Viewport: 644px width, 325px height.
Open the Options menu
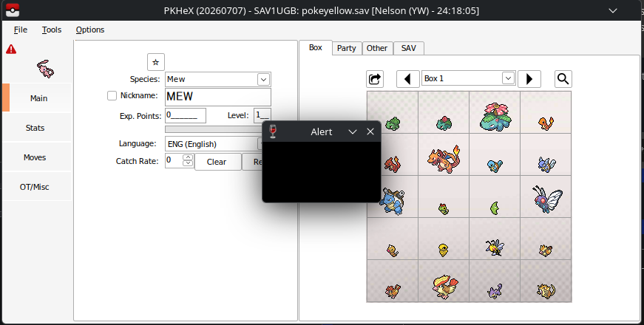(x=90, y=30)
